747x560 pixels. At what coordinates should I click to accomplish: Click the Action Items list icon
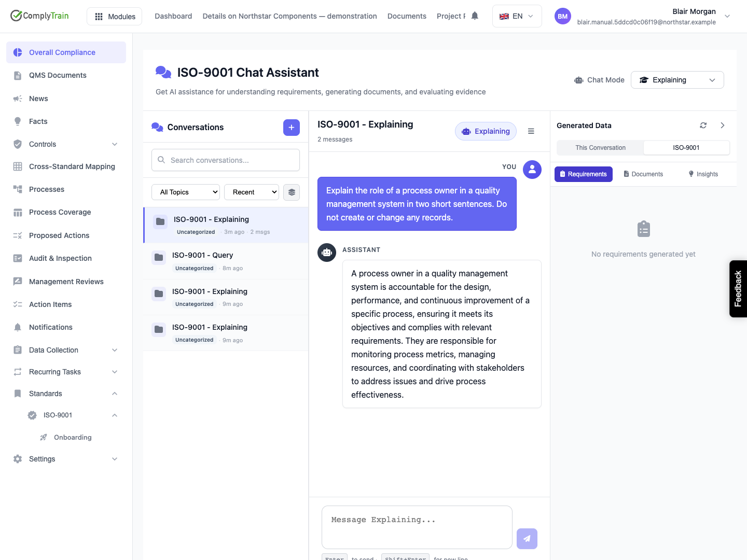click(x=18, y=304)
